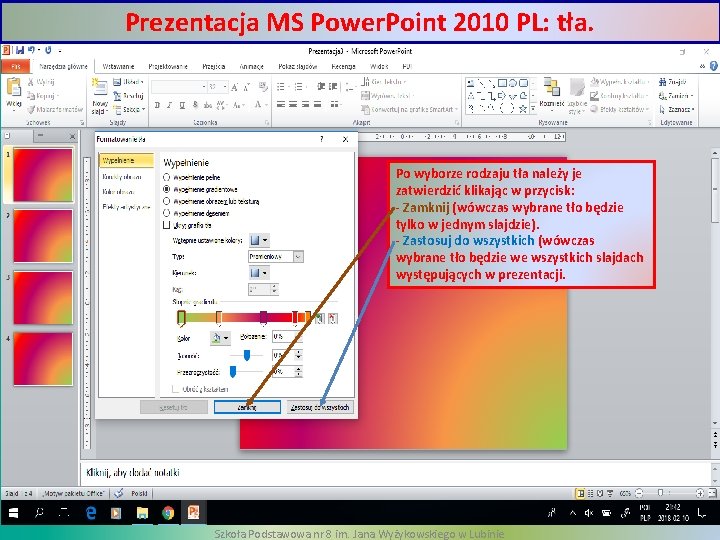
Task: Open File Explorer from the taskbar
Action: tap(142, 512)
